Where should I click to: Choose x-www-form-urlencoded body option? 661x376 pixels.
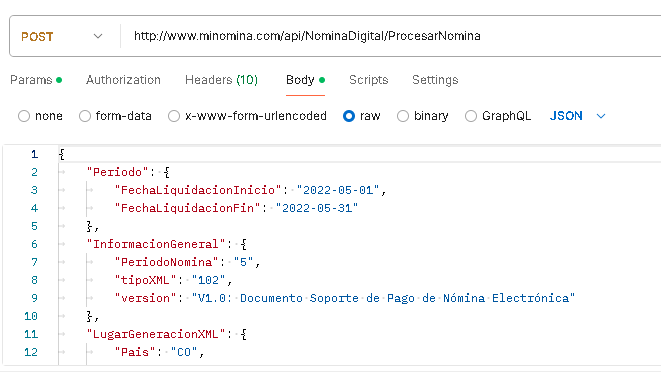coord(174,116)
